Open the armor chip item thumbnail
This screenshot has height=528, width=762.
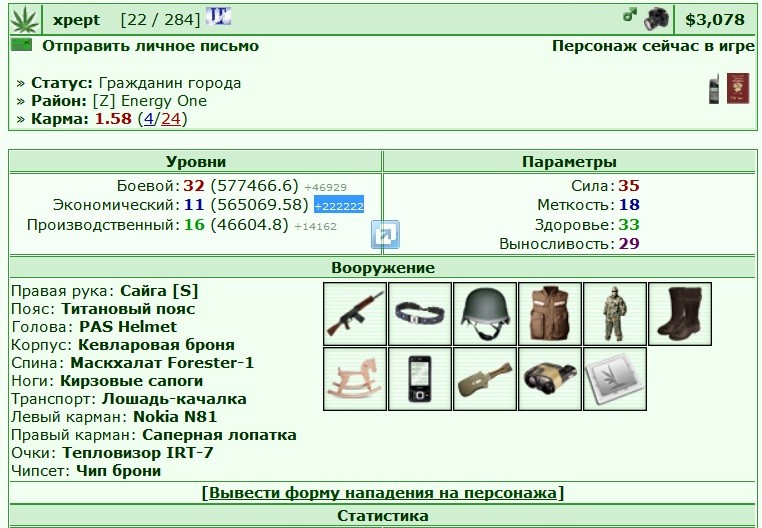coord(615,379)
